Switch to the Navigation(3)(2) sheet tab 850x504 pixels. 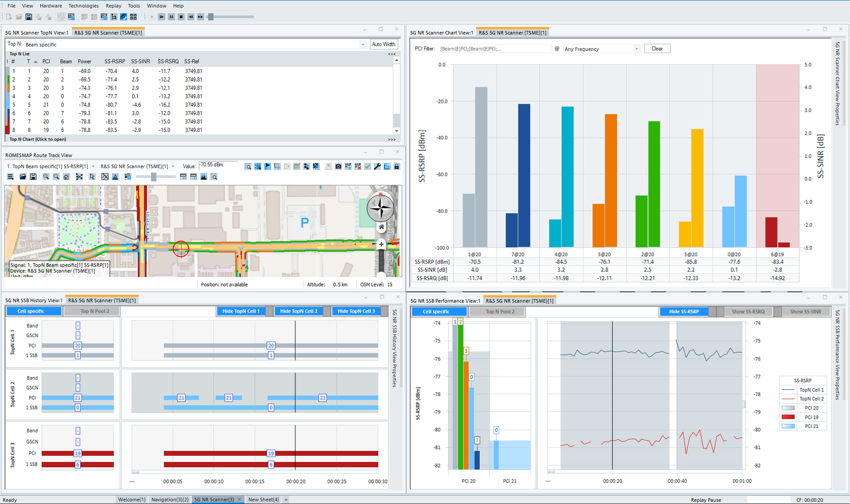pyautogui.click(x=170, y=499)
